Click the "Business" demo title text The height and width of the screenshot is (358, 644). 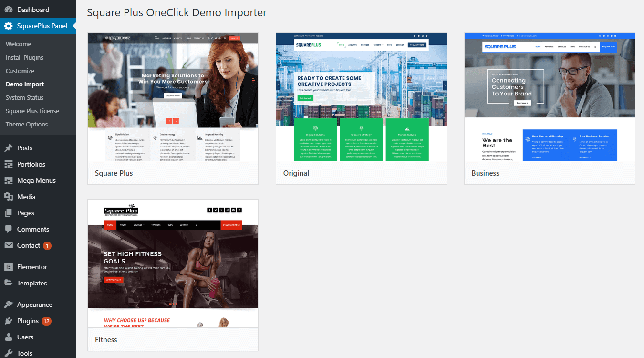tap(485, 173)
